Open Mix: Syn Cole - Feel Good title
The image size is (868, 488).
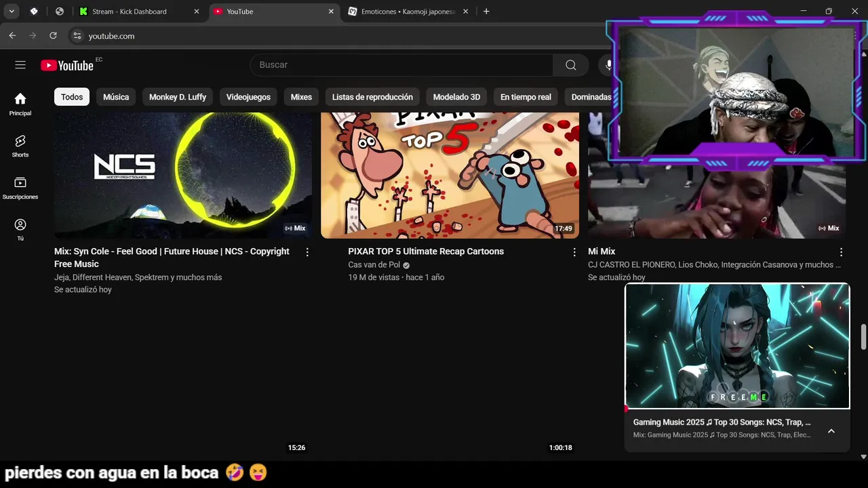pyautogui.click(x=172, y=258)
